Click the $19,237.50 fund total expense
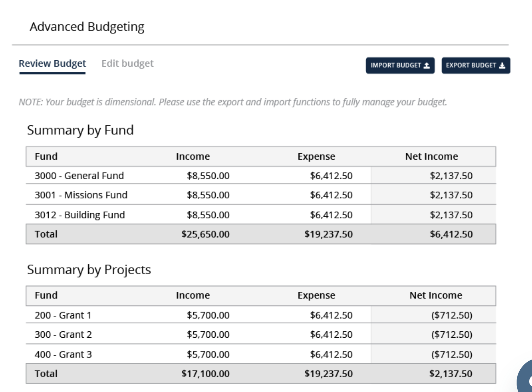The width and height of the screenshot is (532, 392). [329, 234]
